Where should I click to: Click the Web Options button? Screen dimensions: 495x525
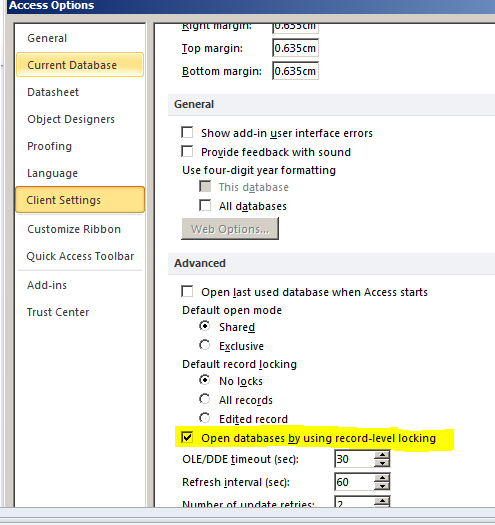tap(230, 229)
